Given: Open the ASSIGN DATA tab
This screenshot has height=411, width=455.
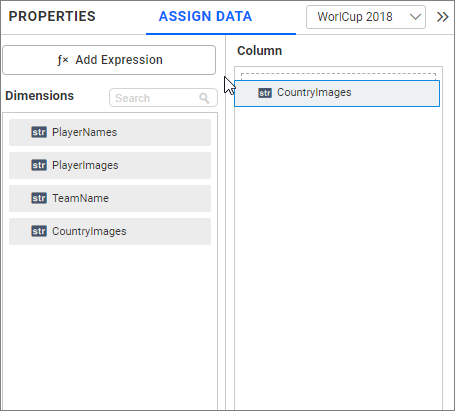Looking at the screenshot, I should click(205, 16).
